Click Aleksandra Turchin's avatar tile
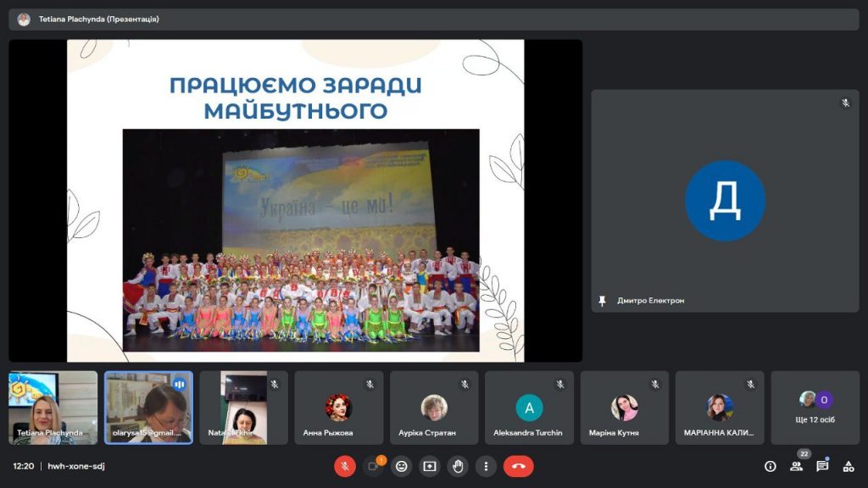 click(x=529, y=408)
